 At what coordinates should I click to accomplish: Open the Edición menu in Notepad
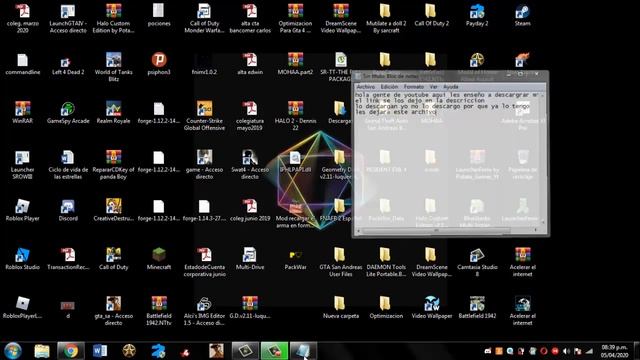click(389, 87)
